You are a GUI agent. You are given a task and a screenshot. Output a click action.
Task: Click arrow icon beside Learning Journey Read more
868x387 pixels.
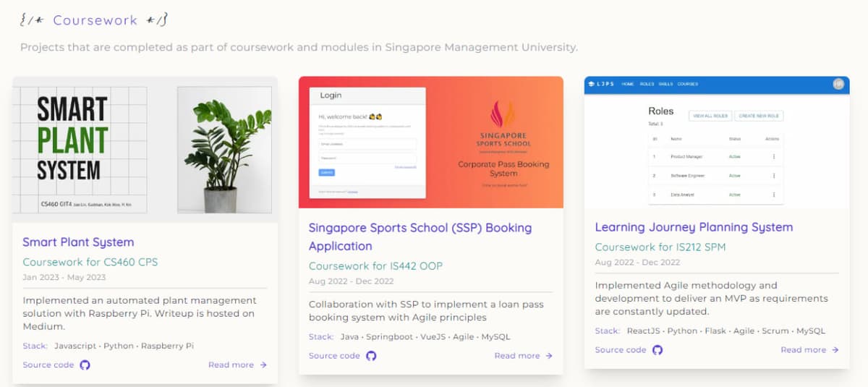(835, 350)
